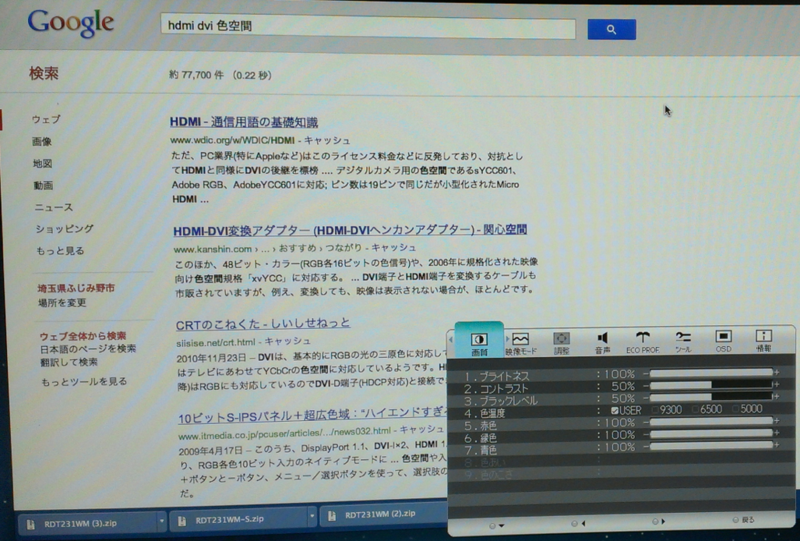Image resolution: width=800 pixels, height=541 pixels.
Task: Click the zip file icon for RDT231WM (3).zip
Action: [x=32, y=524]
